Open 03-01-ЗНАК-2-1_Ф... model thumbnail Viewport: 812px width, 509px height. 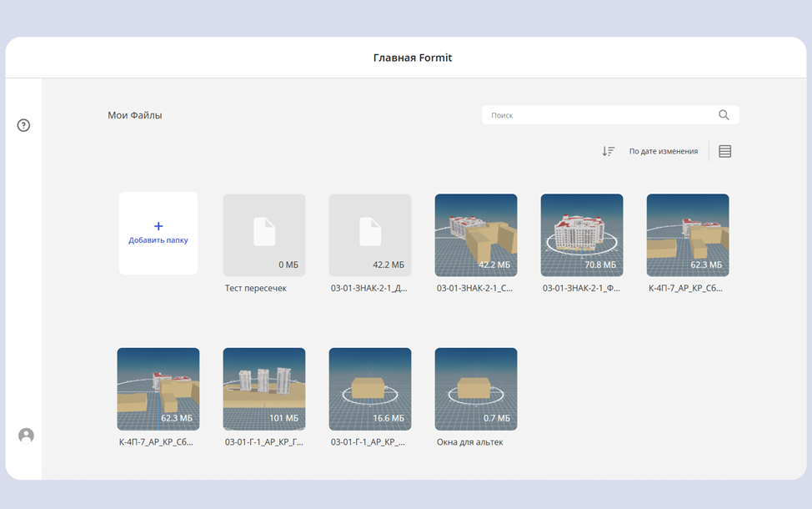(x=582, y=235)
